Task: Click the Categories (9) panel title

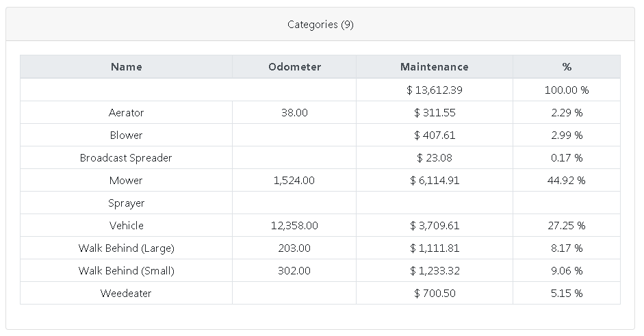Action: coord(320,25)
